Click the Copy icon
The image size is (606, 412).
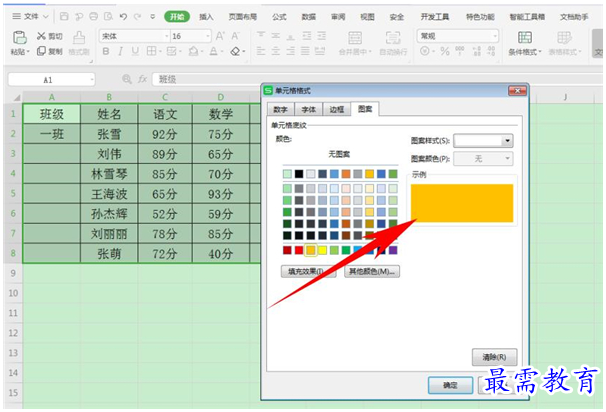click(x=41, y=51)
